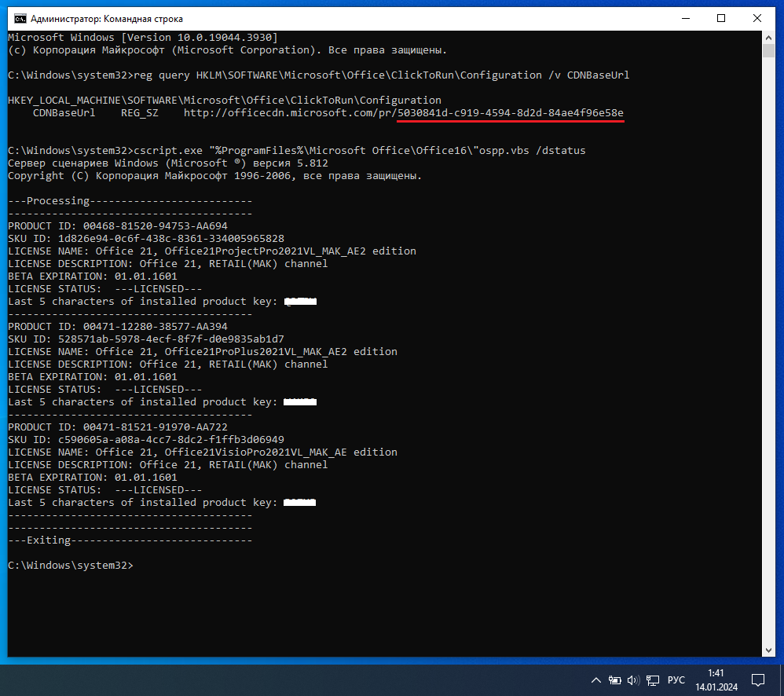This screenshot has width=784, height=696.
Task: Open the battery status tray icon
Action: pos(614,680)
